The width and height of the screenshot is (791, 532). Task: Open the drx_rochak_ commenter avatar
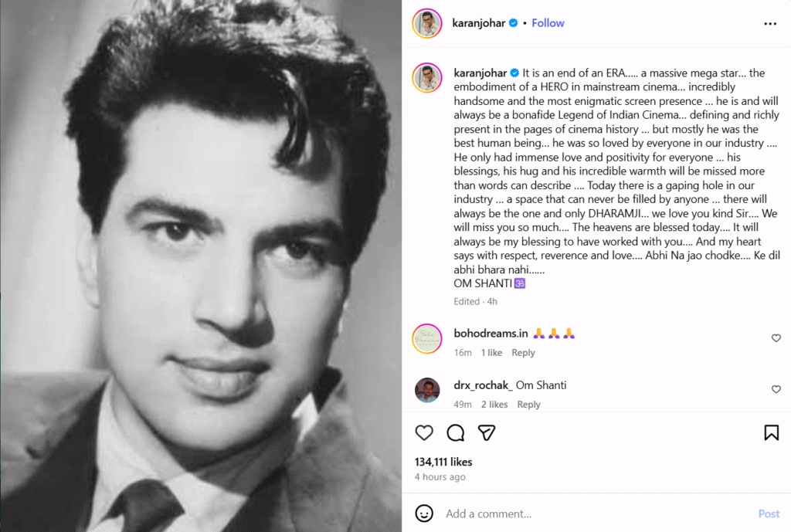coord(427,390)
